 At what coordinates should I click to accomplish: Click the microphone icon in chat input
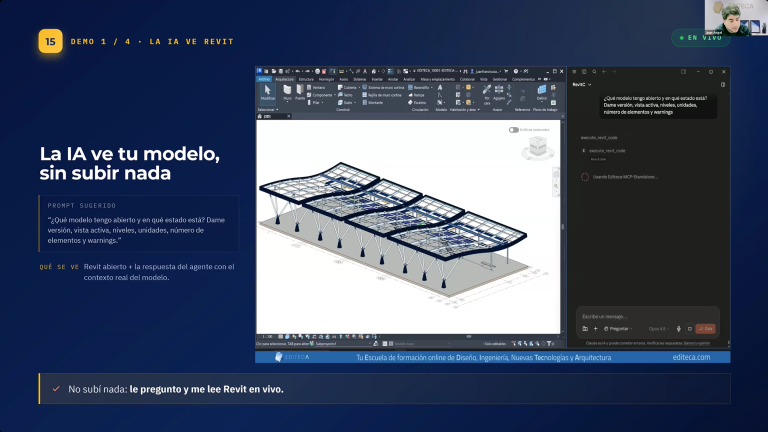pos(678,329)
